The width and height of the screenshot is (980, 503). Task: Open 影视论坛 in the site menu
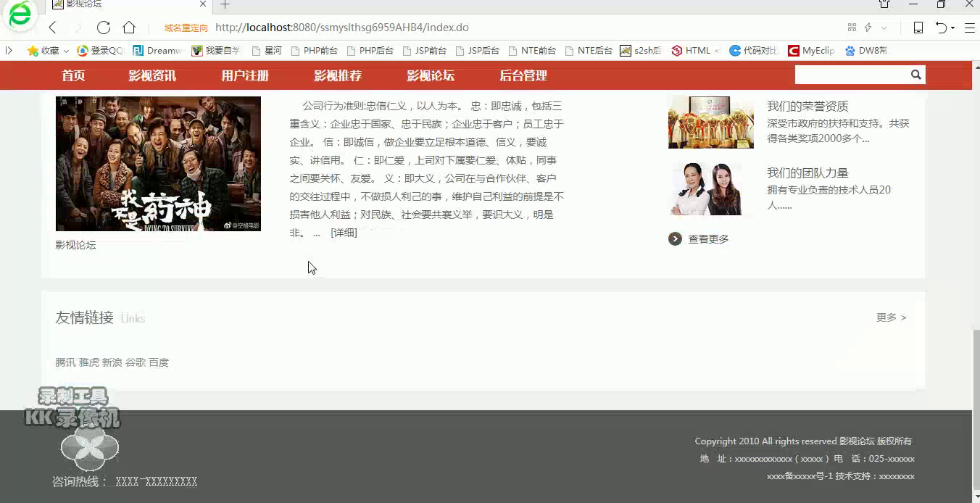431,75
